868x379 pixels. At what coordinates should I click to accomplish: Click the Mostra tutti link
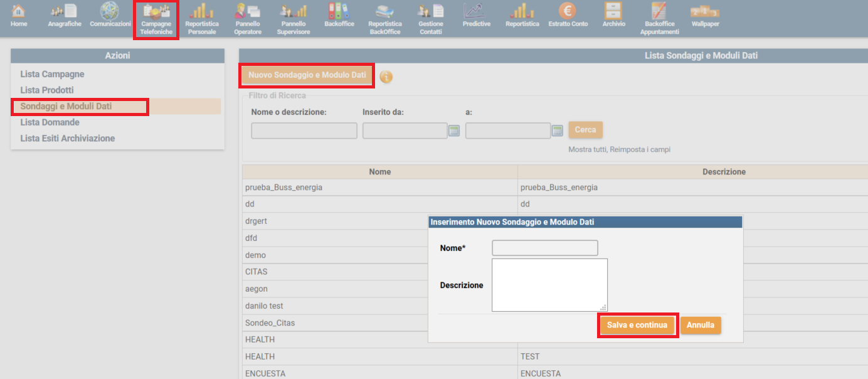[588, 150]
